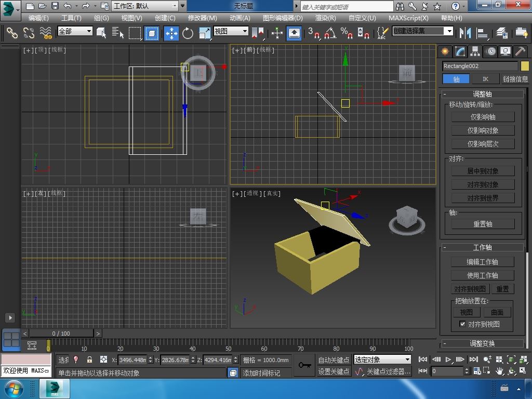Click the Undo arrow icon
532x399 pixels.
coord(67,6)
